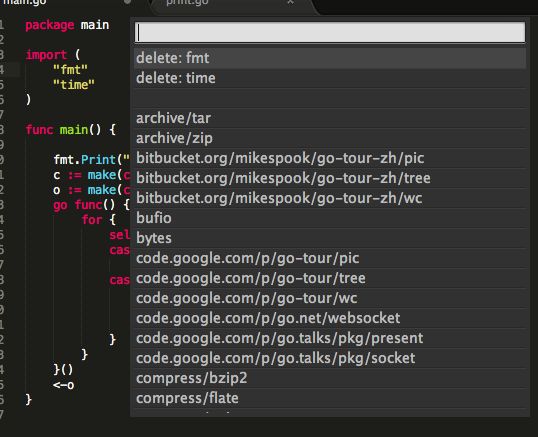Image resolution: width=538 pixels, height=437 pixels.
Task: Click 'package' keyword in the editor
Action: point(50,25)
